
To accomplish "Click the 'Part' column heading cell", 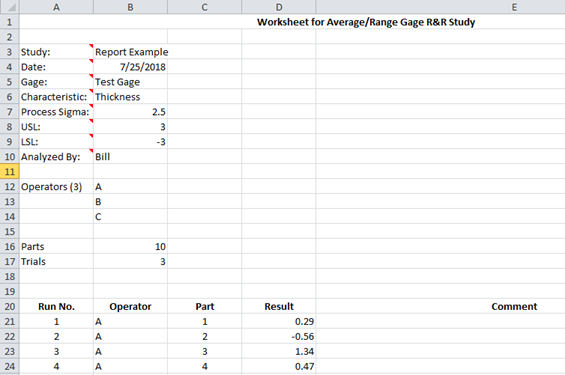I will [205, 307].
